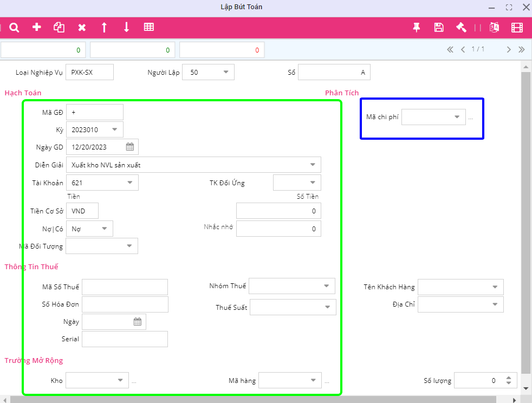This screenshot has width=532, height=403.
Task: Click the copy record toolbar icon
Action: tap(59, 28)
